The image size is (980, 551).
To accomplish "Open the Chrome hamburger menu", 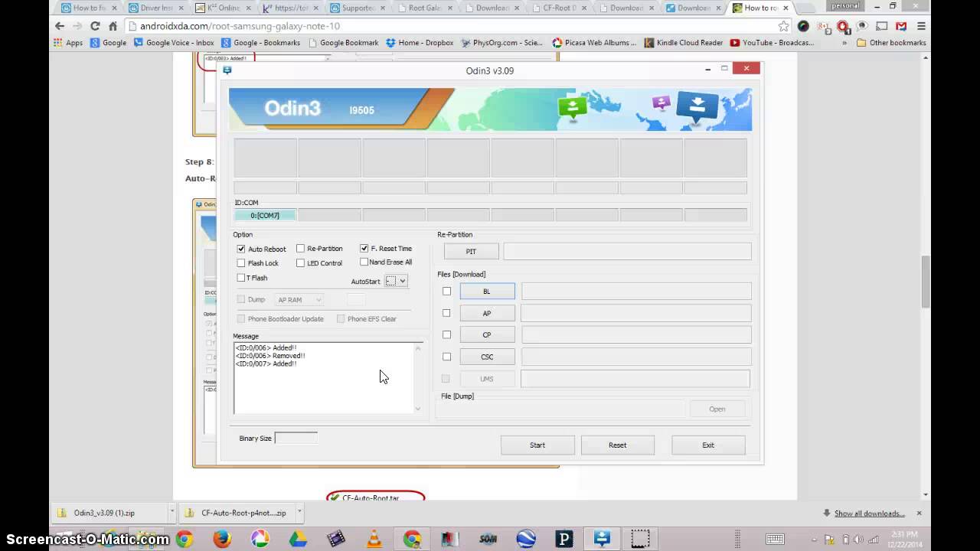I will click(921, 26).
